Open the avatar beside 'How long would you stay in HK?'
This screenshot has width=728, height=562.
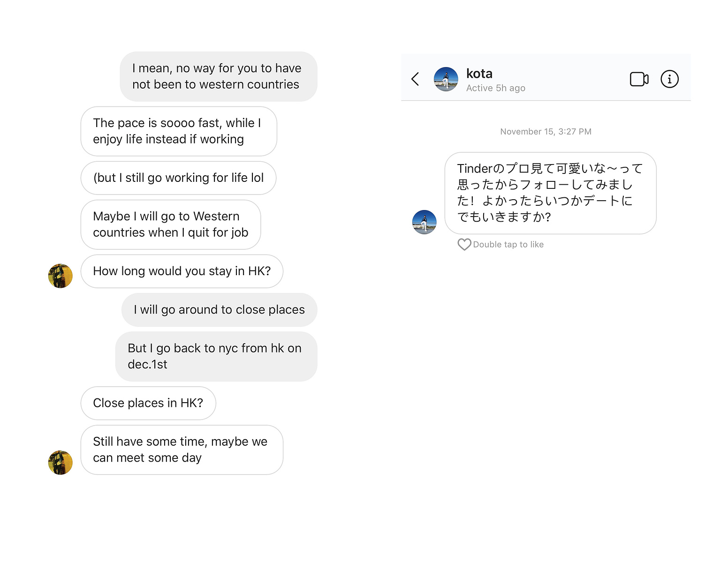[61, 276]
